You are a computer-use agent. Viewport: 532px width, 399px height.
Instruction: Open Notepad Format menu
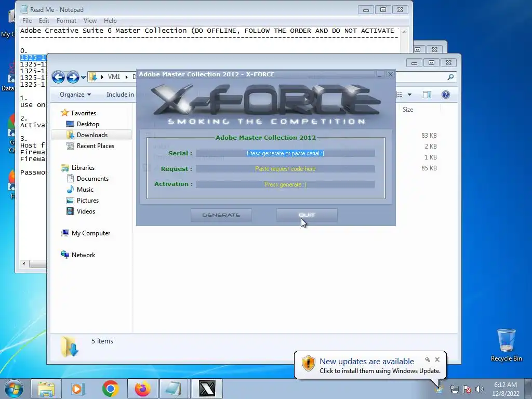[x=66, y=21]
